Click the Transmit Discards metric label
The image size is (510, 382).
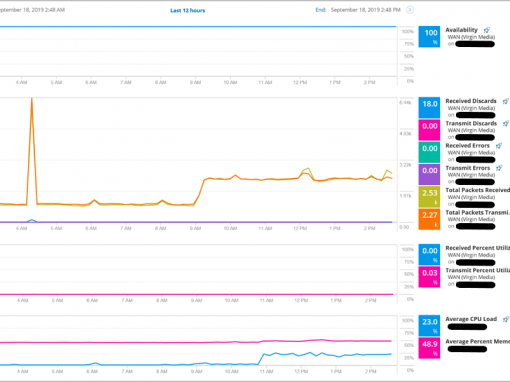coord(471,123)
